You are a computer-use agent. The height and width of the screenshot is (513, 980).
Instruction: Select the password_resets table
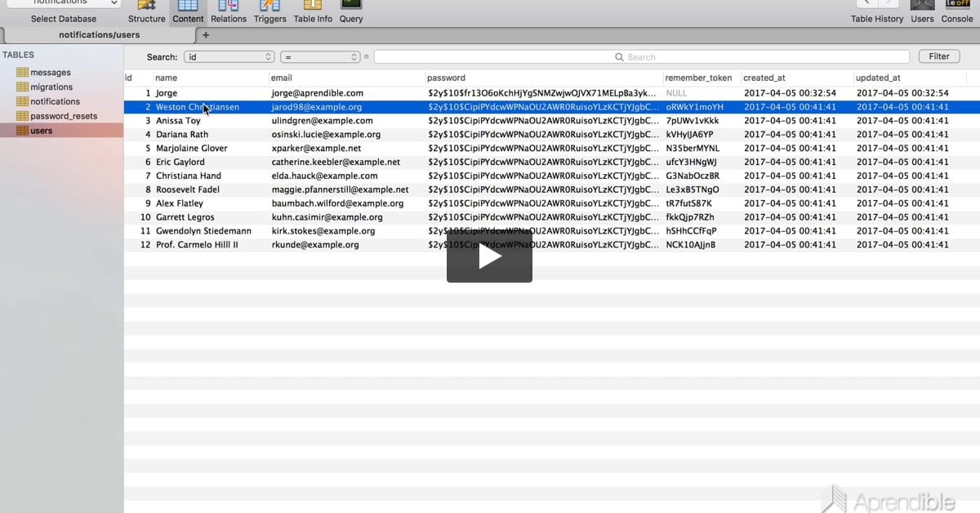[64, 116]
